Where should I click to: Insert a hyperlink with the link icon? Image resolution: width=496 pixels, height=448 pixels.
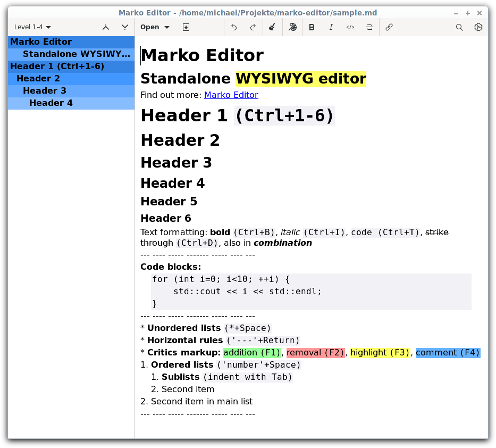click(x=389, y=27)
